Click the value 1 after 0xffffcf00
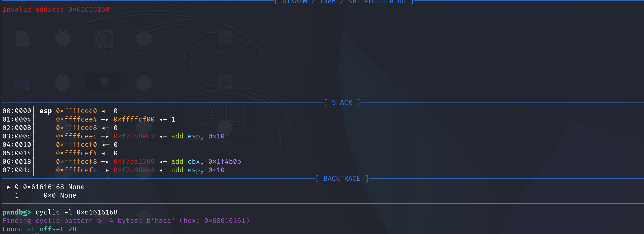Viewport: 644px width, 234px height. [x=173, y=119]
